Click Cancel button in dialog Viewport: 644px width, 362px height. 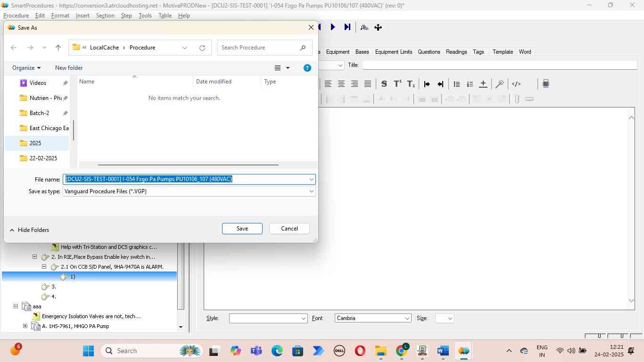289,229
